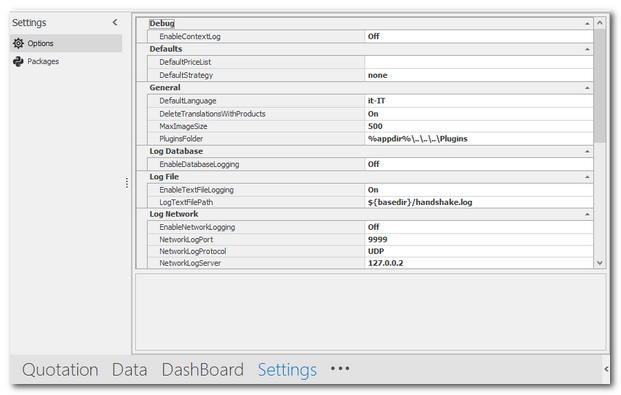Screen dimensions: 621x395
Task: Collapse the Log Network category arrow
Action: [587, 214]
